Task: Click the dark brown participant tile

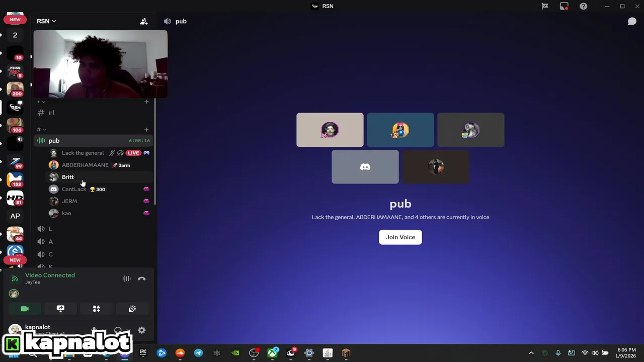Action: tap(436, 167)
